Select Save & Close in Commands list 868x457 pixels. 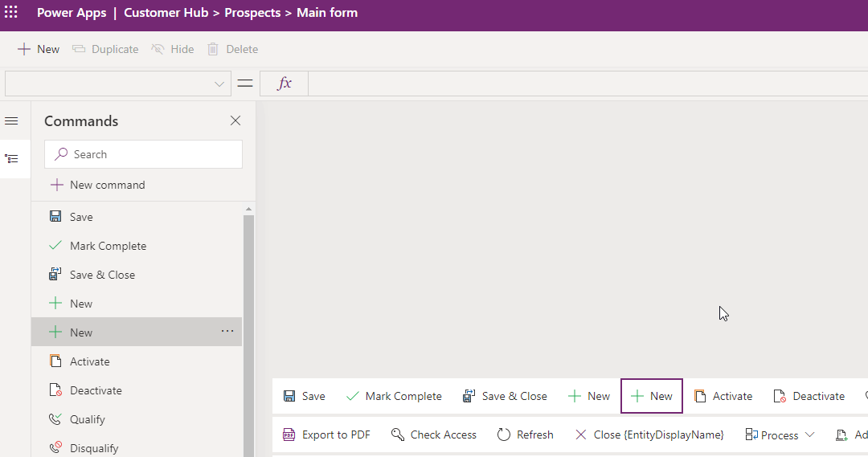pyautogui.click(x=137, y=275)
